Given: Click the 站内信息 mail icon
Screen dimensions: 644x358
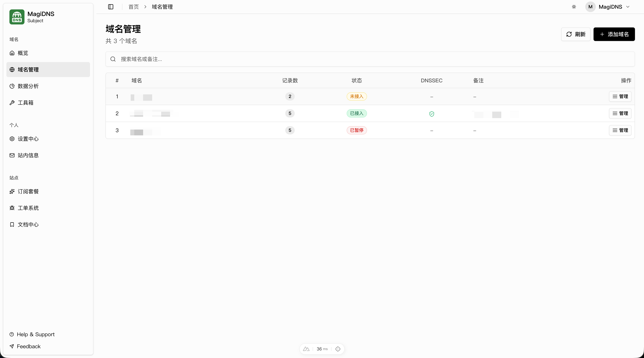Looking at the screenshot, I should pos(12,155).
